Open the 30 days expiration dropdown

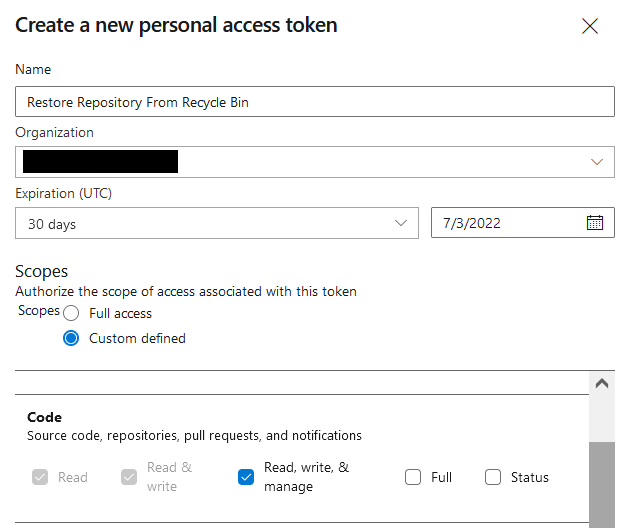tap(216, 224)
